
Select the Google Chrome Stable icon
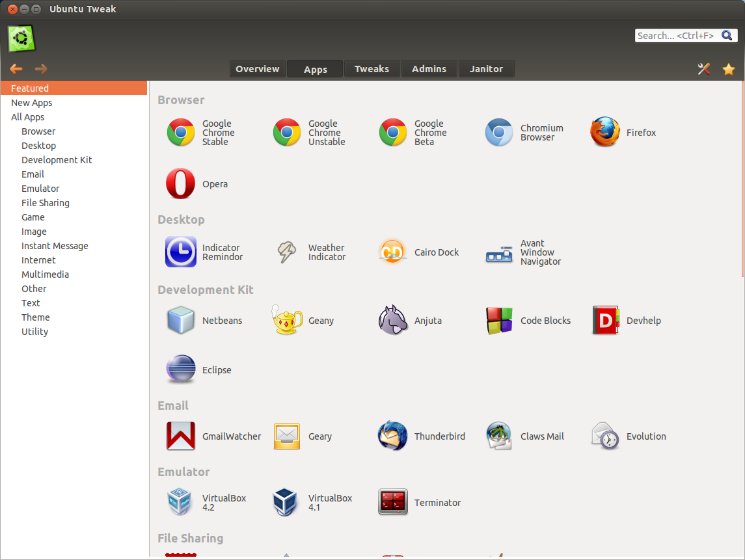pos(180,132)
